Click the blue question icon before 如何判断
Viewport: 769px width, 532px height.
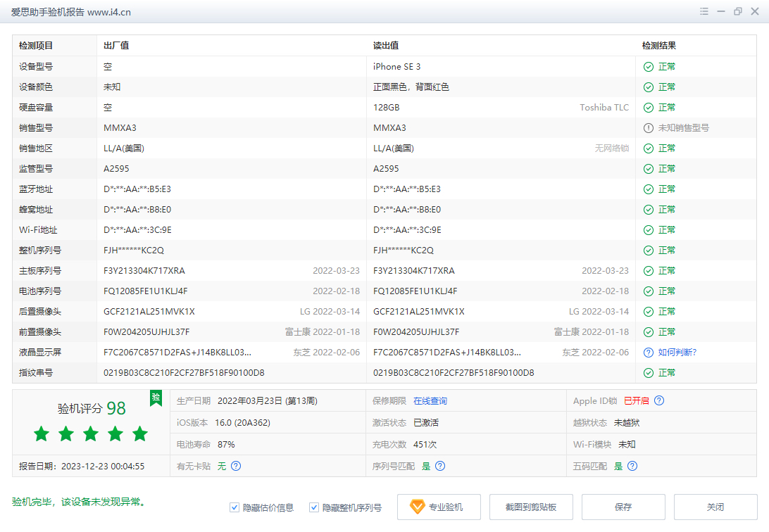(648, 352)
